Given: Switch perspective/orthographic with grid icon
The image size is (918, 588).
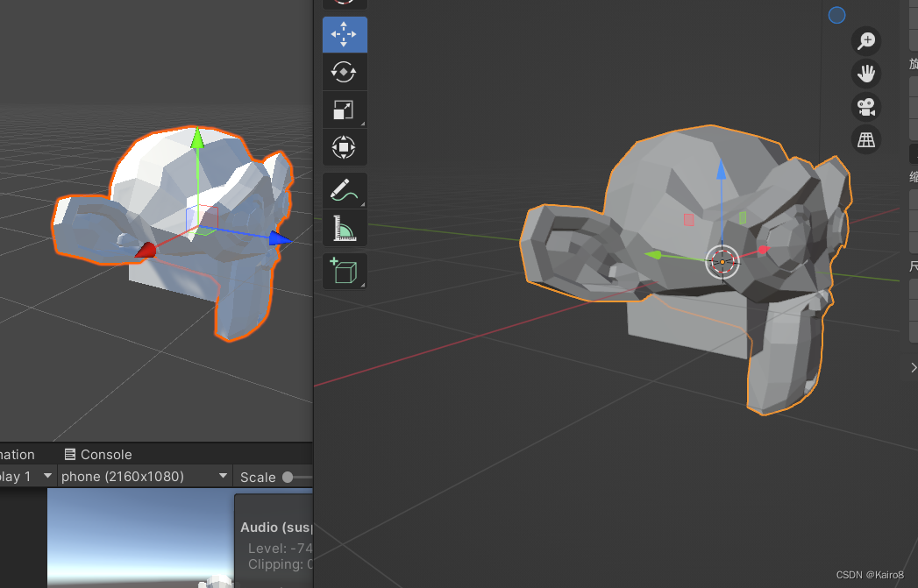Looking at the screenshot, I should (866, 140).
